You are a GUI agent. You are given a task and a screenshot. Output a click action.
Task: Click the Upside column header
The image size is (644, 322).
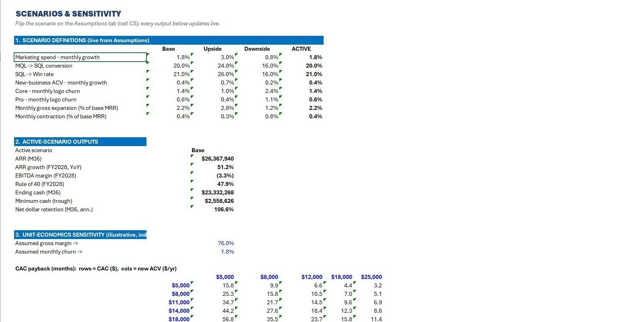tap(213, 49)
